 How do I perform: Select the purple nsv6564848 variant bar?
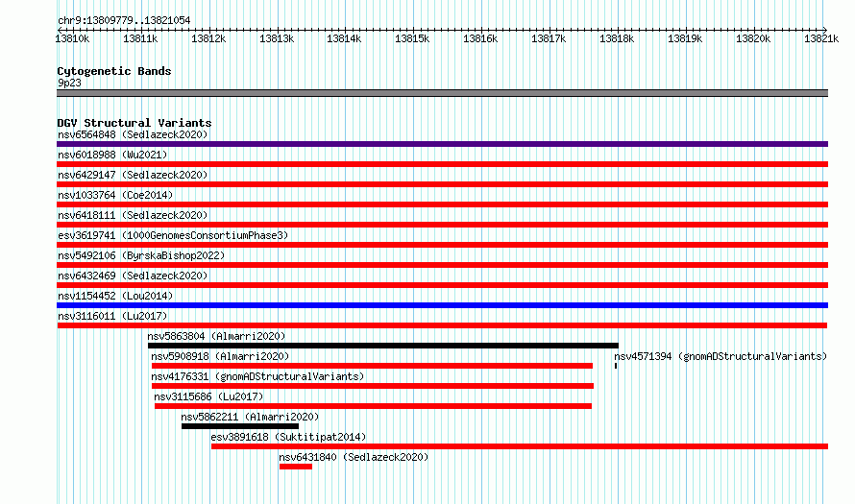pyautogui.click(x=442, y=144)
